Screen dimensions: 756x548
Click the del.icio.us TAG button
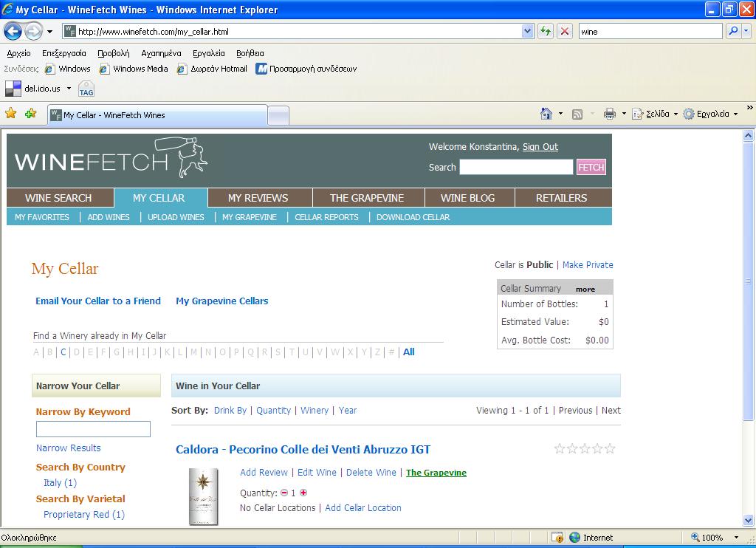coord(86,89)
